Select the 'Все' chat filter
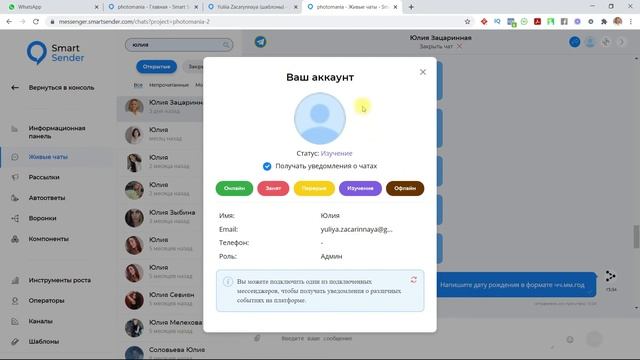The image size is (640, 360). pyautogui.click(x=138, y=85)
